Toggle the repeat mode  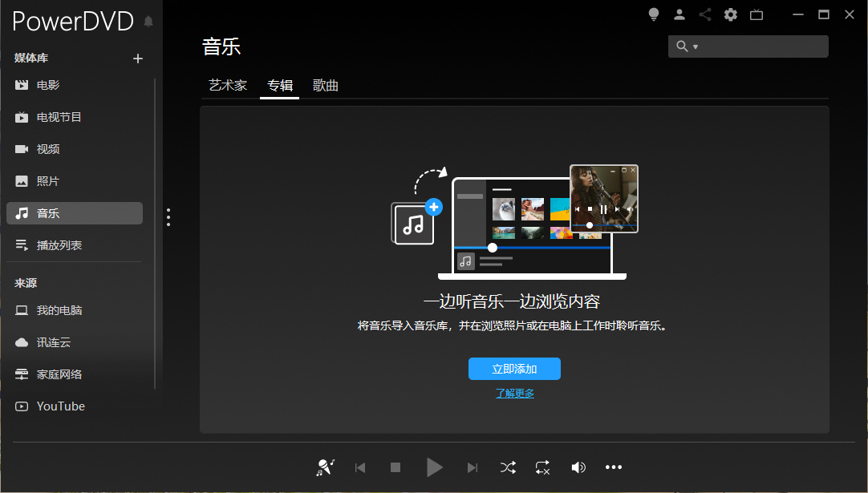pyautogui.click(x=541, y=467)
